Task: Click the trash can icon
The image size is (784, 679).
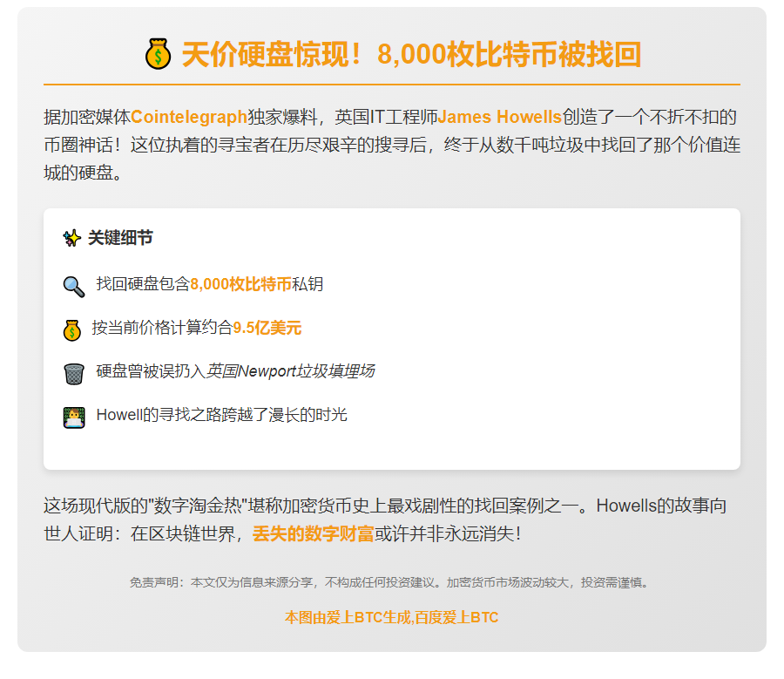Action: pos(73,373)
